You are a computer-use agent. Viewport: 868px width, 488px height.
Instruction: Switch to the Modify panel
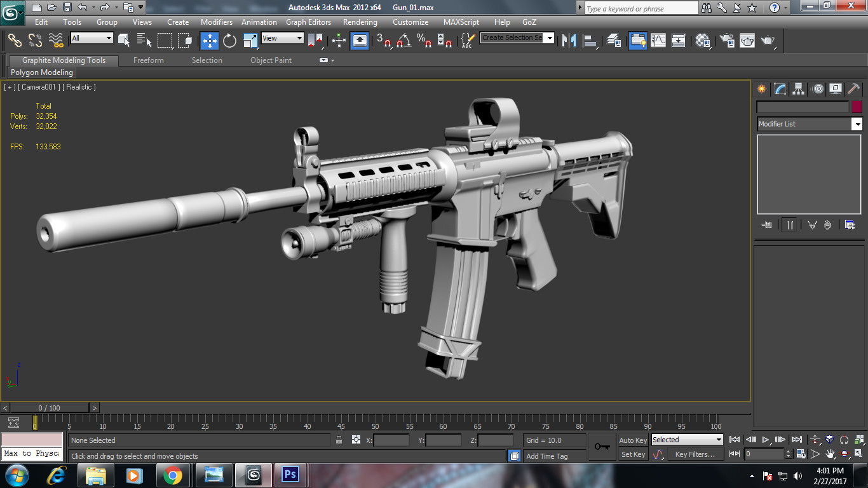779,89
